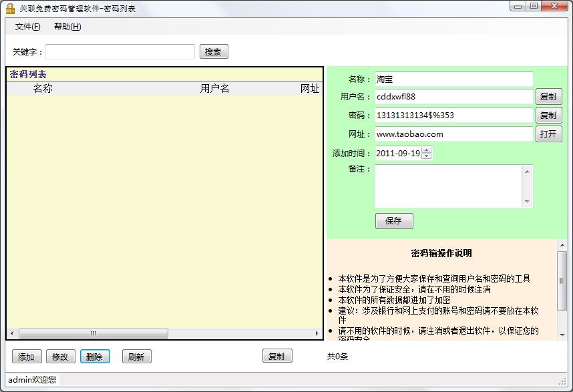Increase date with the up spinner arrow
573x392 pixels.
tap(427, 150)
